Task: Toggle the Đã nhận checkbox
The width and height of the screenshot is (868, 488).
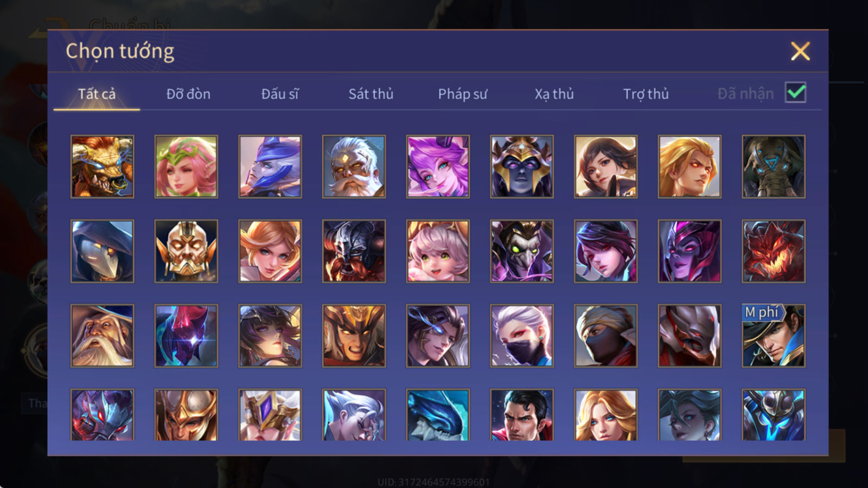Action: [795, 93]
